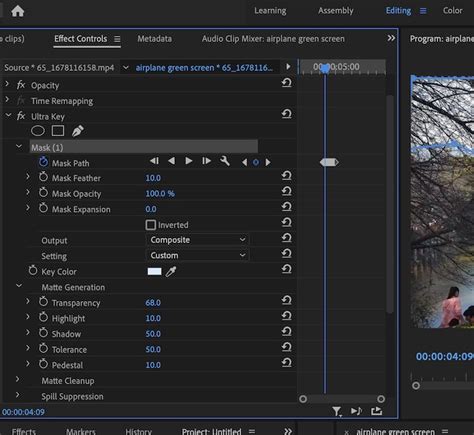Go to previous Mask Path keyframe

point(245,162)
